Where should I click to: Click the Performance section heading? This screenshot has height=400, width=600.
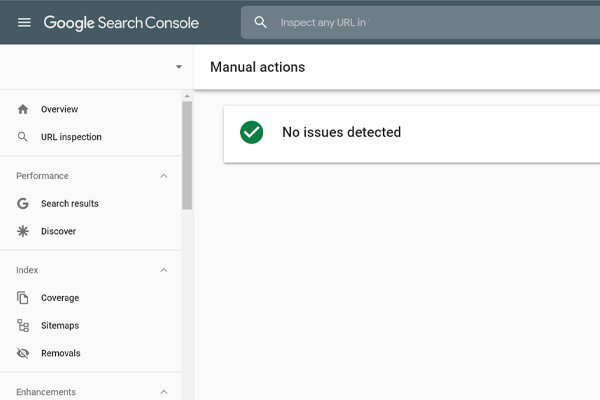coord(42,176)
